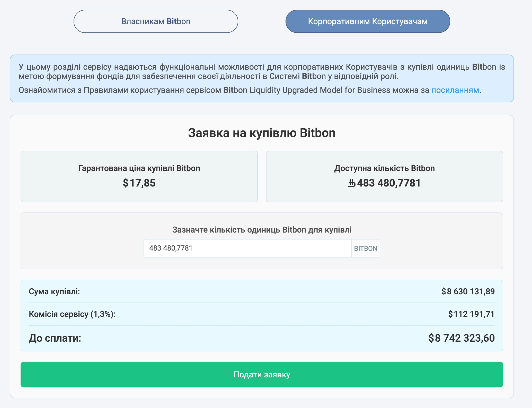The image size is (532, 408).
Task: Open the rules link посиланням
Action: coord(455,90)
